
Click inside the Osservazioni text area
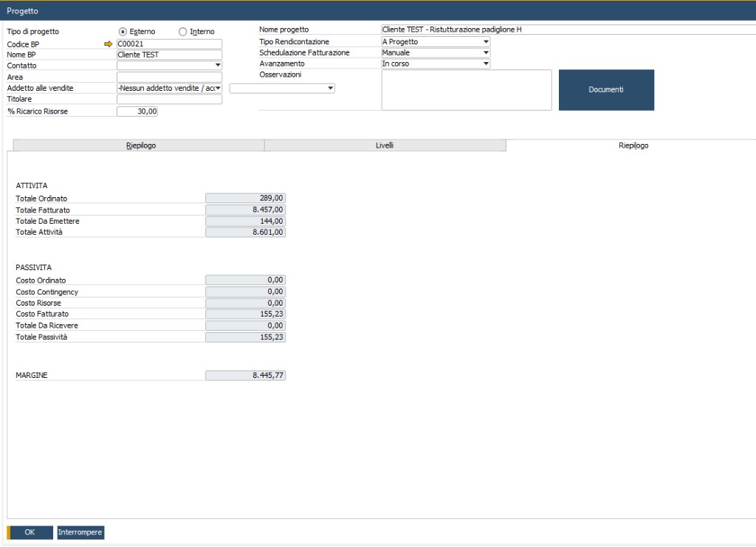coord(467,90)
